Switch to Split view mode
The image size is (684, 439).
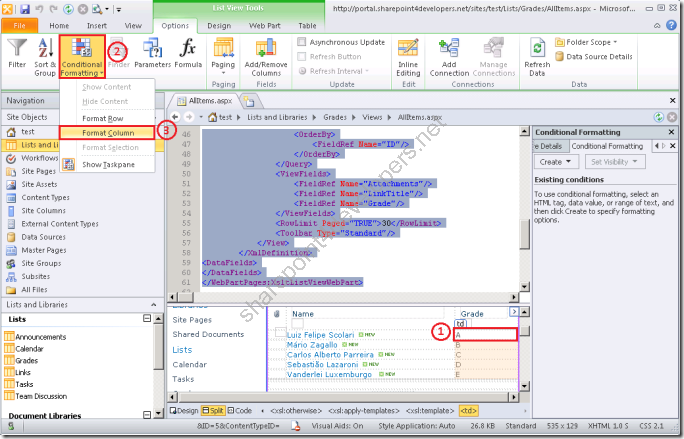[213, 411]
